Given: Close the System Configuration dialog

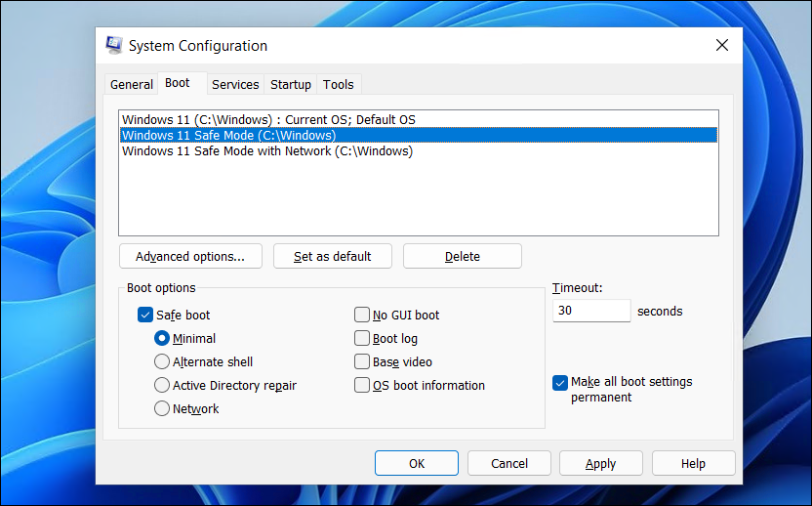Looking at the screenshot, I should click(x=722, y=45).
